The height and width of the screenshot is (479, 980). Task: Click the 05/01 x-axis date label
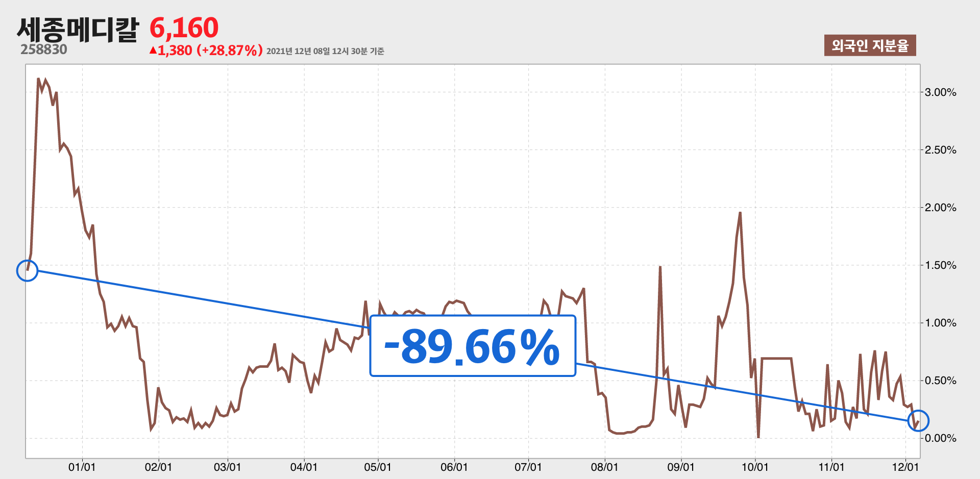pos(378,467)
